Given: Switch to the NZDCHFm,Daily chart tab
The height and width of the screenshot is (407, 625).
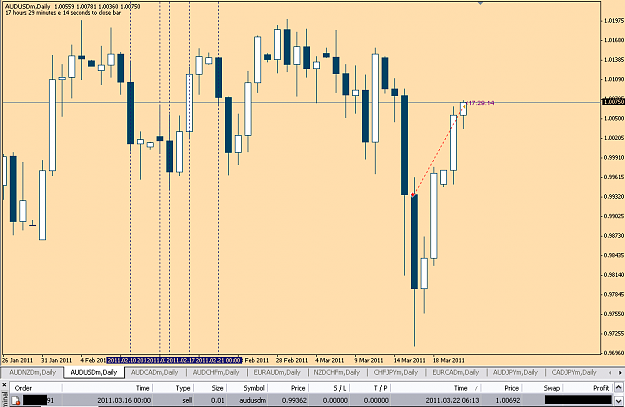Looking at the screenshot, I should [x=337, y=372].
